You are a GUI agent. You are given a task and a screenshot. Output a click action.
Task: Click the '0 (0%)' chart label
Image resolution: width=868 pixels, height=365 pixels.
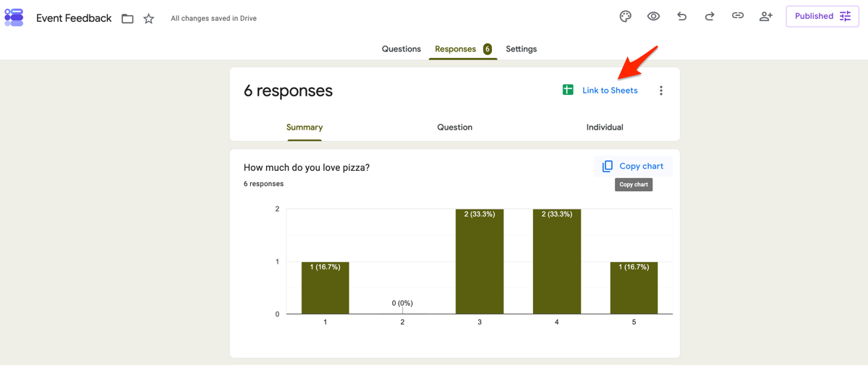(x=402, y=303)
